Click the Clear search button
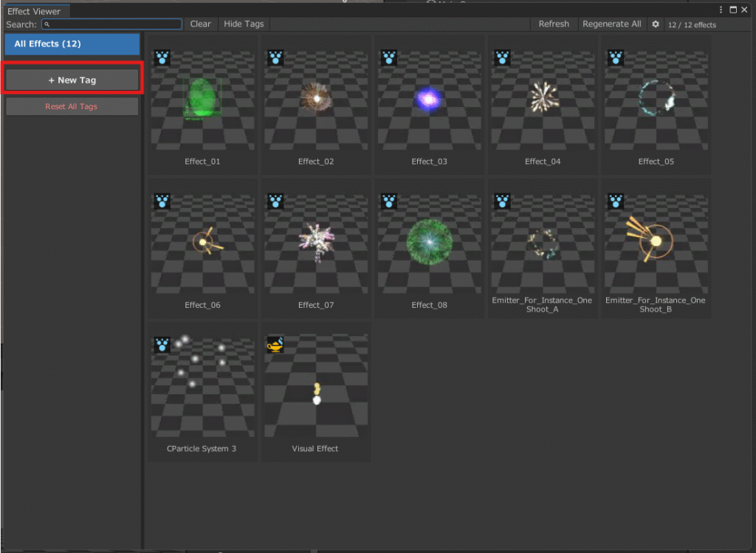 [200, 24]
